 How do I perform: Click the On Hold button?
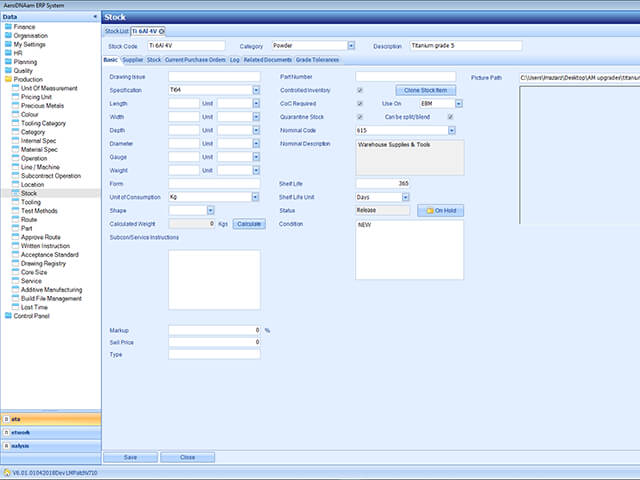pyautogui.click(x=440, y=211)
